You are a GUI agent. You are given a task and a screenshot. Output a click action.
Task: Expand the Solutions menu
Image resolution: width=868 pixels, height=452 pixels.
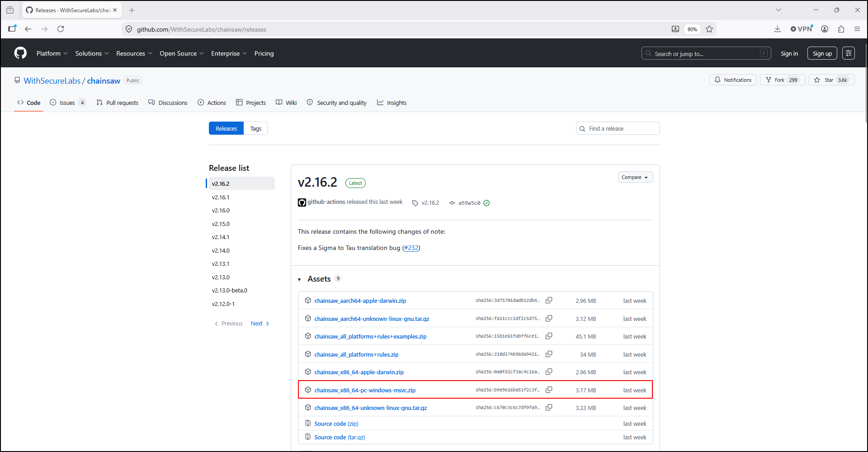point(92,53)
